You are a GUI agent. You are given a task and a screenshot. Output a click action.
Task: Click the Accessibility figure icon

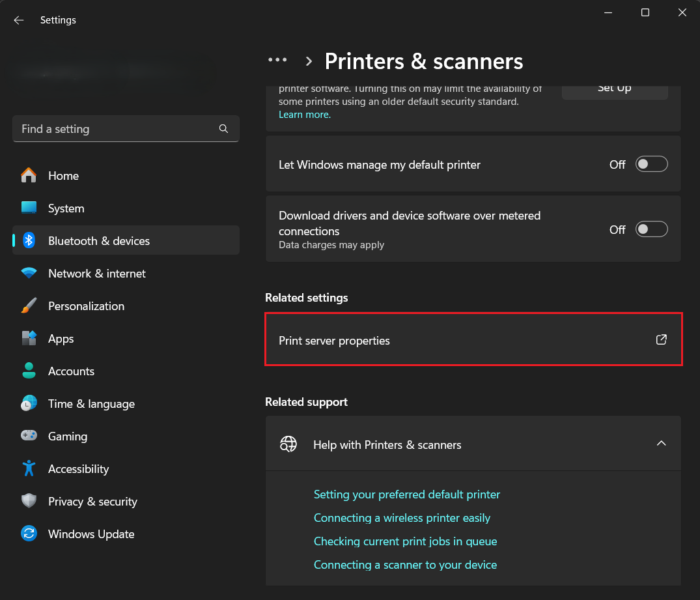pos(29,469)
